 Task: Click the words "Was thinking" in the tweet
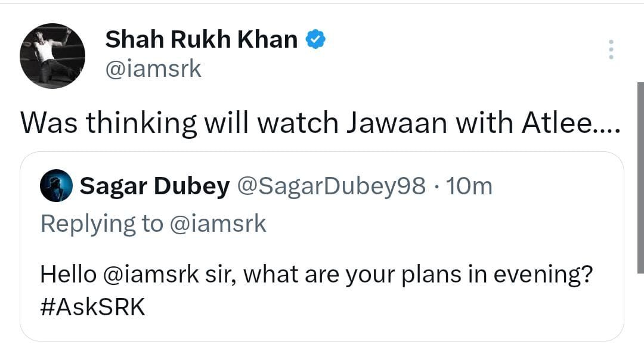click(109, 123)
